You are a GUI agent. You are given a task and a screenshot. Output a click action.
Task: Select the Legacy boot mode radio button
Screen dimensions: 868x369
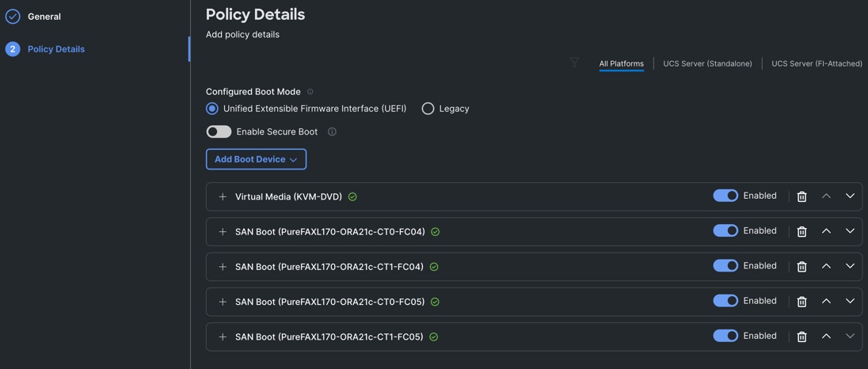(428, 108)
